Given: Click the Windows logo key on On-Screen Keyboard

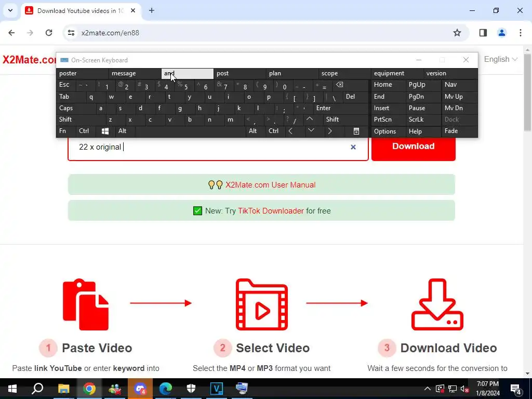Looking at the screenshot, I should click(105, 131).
